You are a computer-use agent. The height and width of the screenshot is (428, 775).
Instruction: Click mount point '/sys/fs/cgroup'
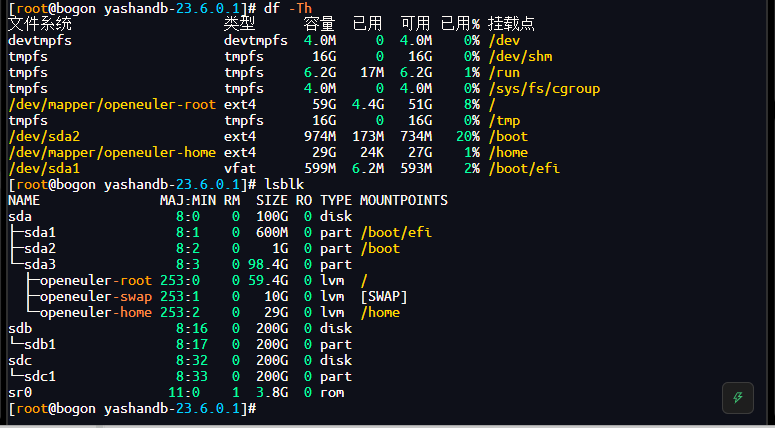544,88
